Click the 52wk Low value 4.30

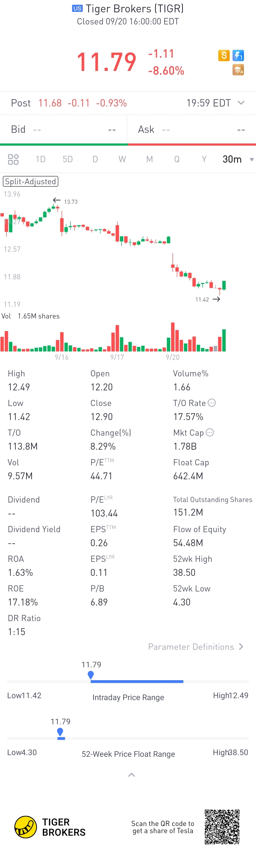[x=182, y=602]
